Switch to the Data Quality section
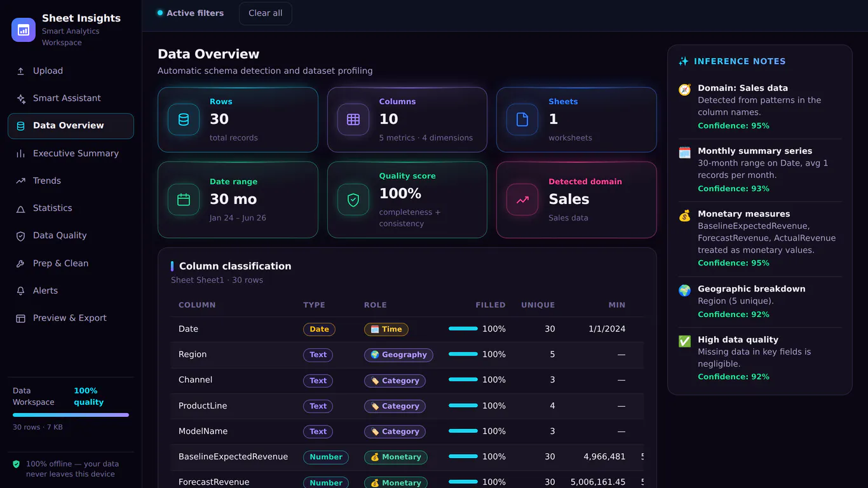 coord(71,236)
